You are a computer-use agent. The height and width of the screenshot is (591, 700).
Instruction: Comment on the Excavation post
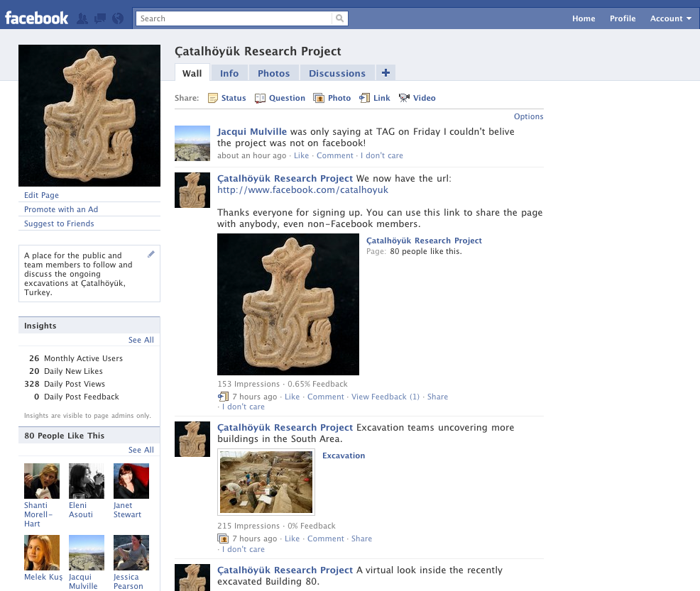[325, 538]
